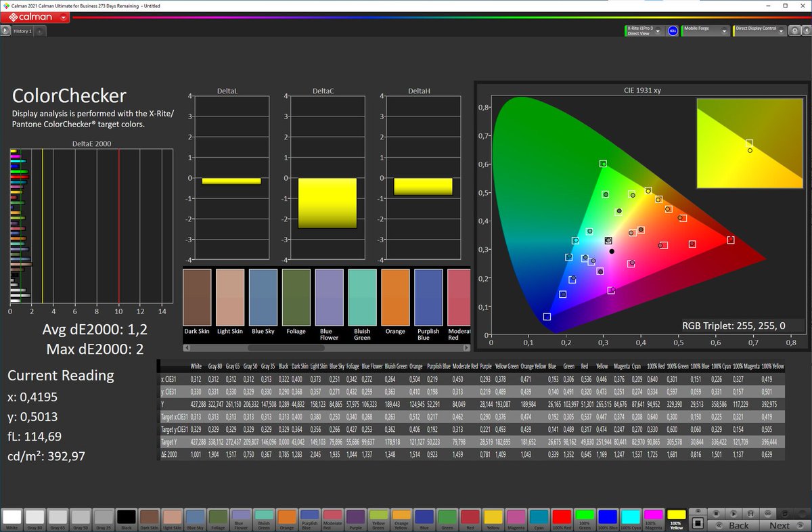This screenshot has width=812, height=532.
Task: Select the Moderate Red bottom strip swatch
Action: (x=333, y=519)
